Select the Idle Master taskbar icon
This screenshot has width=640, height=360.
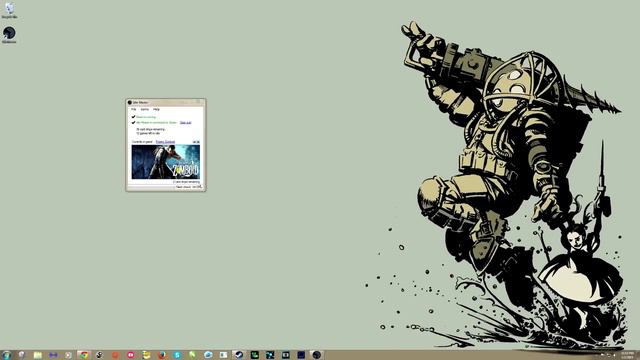coord(317,355)
